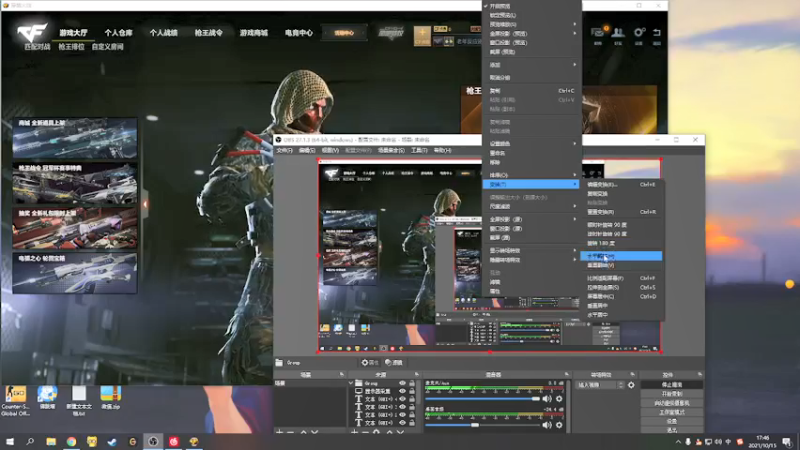Toggle visibility of 显示器采集 source
The height and width of the screenshot is (450, 800).
[403, 391]
